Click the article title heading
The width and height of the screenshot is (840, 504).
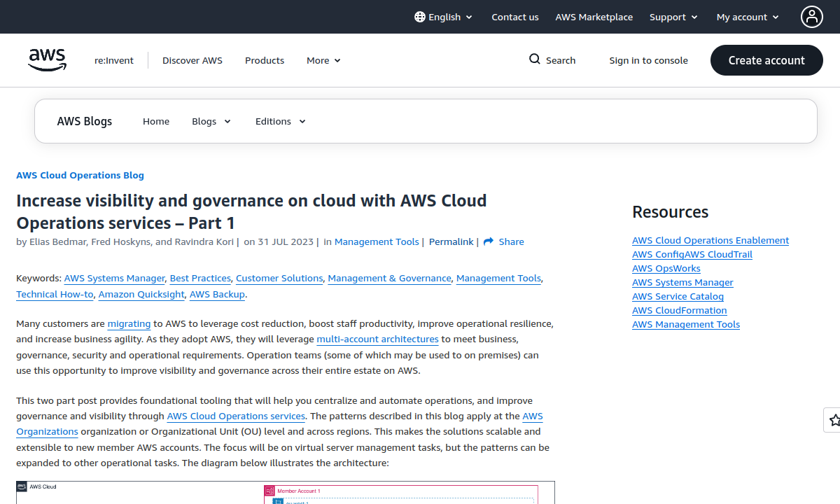pyautogui.click(x=251, y=211)
